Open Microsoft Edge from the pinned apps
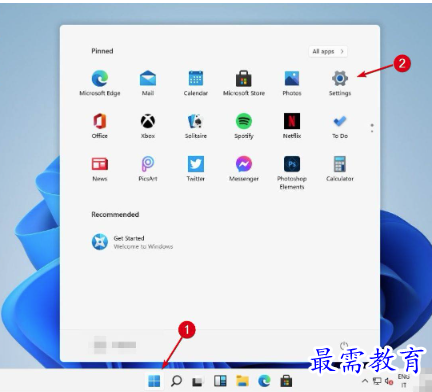This screenshot has height=392, width=432. pyautogui.click(x=100, y=83)
